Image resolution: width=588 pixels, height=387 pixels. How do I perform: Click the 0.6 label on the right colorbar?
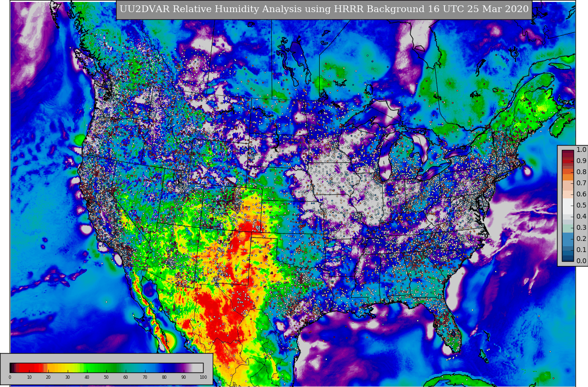pyautogui.click(x=581, y=194)
